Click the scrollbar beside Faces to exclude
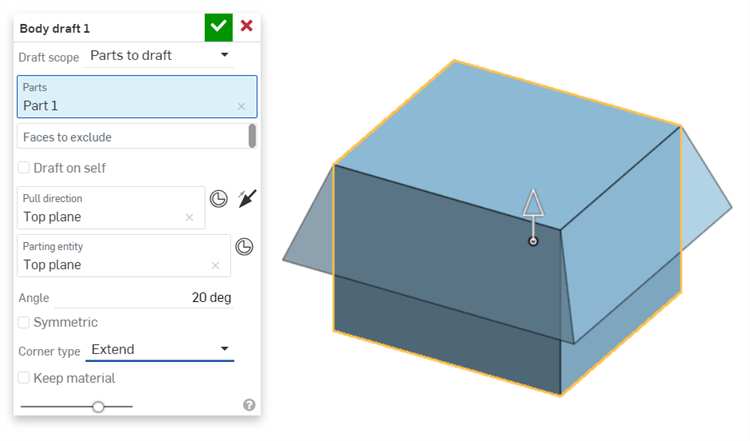 click(x=252, y=136)
